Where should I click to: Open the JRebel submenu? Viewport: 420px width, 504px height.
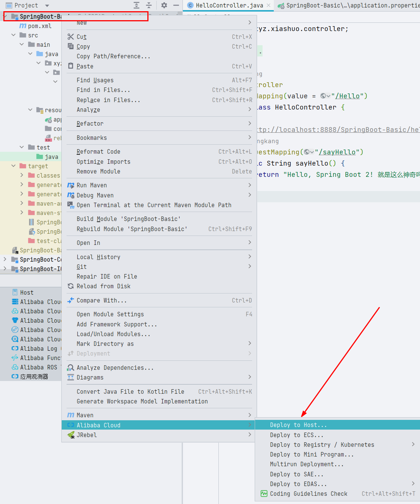click(159, 435)
